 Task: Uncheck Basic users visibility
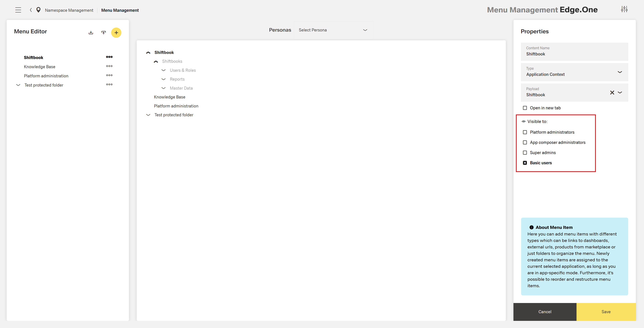[x=525, y=163]
